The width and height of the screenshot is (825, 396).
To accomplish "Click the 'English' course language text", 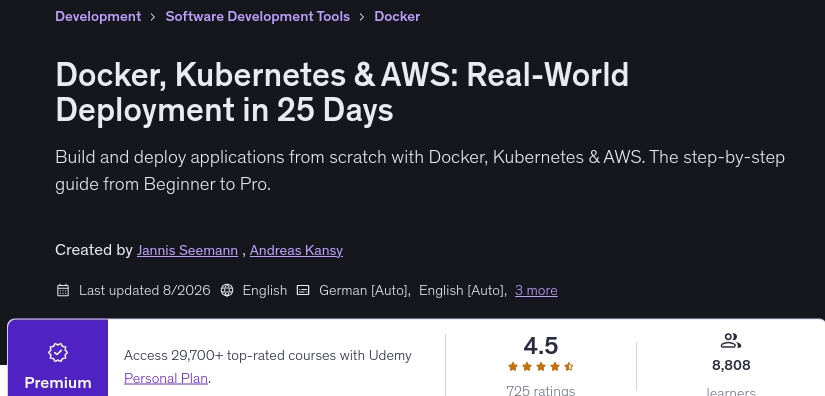I will 265,290.
